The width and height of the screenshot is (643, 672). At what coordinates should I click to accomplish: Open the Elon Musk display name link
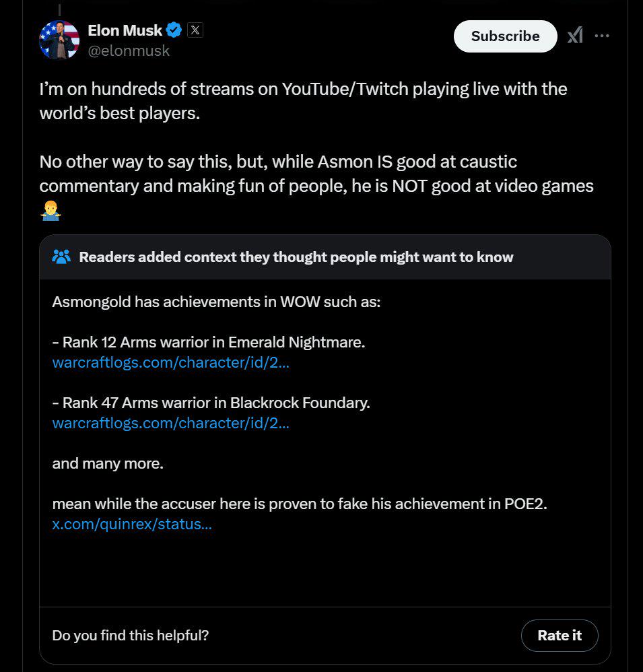tap(125, 30)
